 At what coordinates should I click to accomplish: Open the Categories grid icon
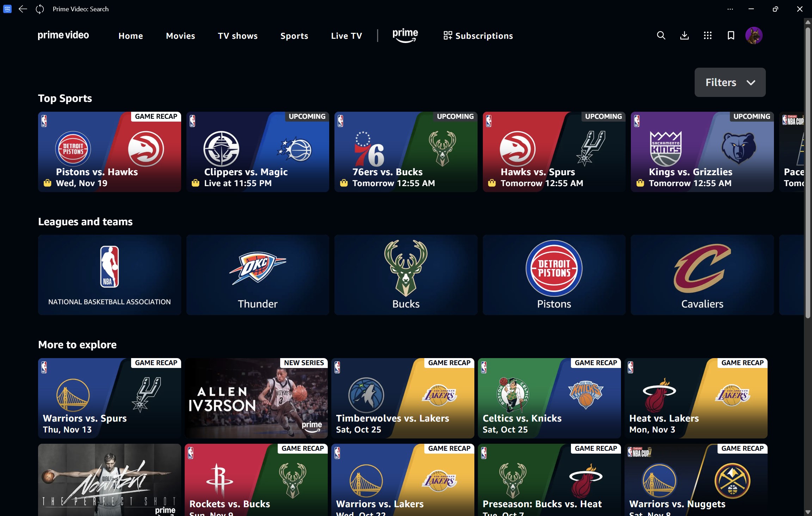(708, 35)
